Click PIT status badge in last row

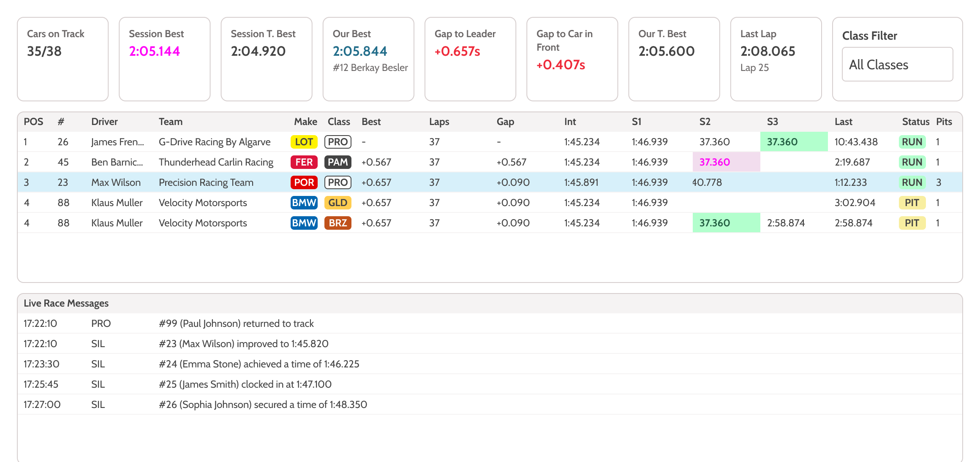pyautogui.click(x=912, y=223)
